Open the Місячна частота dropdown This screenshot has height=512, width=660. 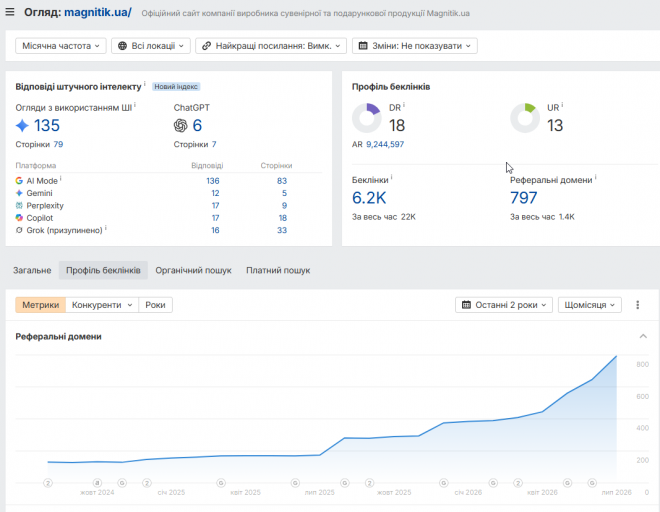(x=61, y=46)
